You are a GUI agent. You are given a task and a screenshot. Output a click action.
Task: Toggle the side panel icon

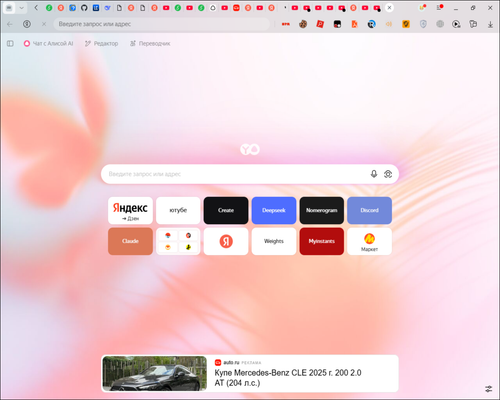[10, 43]
